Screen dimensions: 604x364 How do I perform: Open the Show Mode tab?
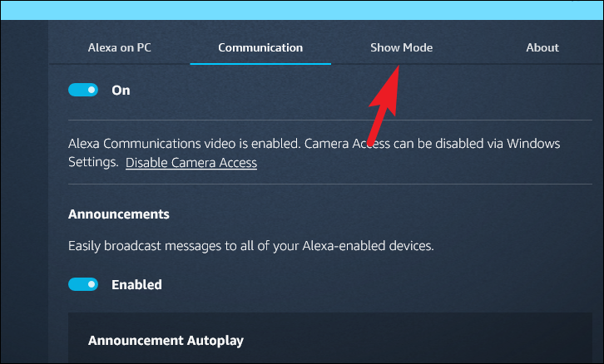click(x=401, y=47)
